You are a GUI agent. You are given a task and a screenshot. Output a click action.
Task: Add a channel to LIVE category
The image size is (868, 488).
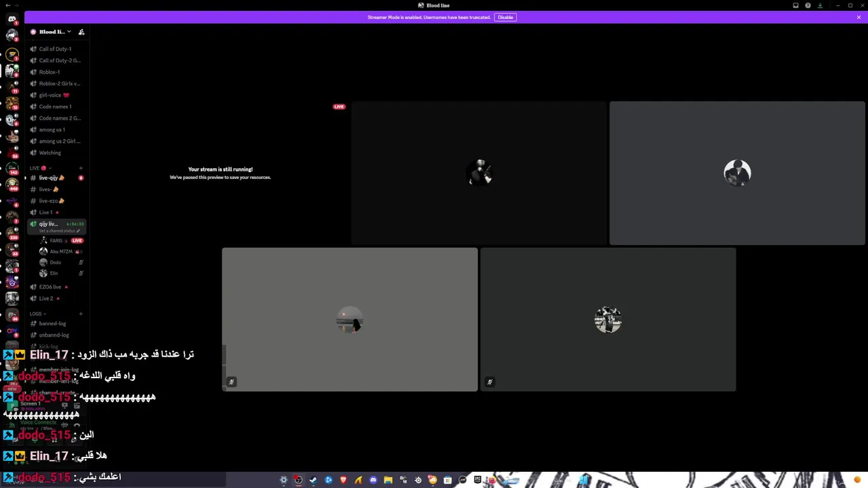coord(81,167)
